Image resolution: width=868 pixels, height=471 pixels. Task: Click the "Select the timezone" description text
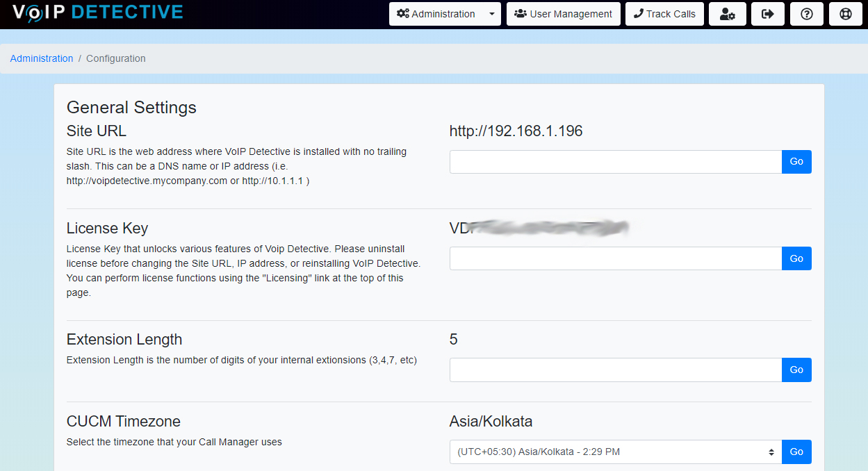tap(174, 442)
